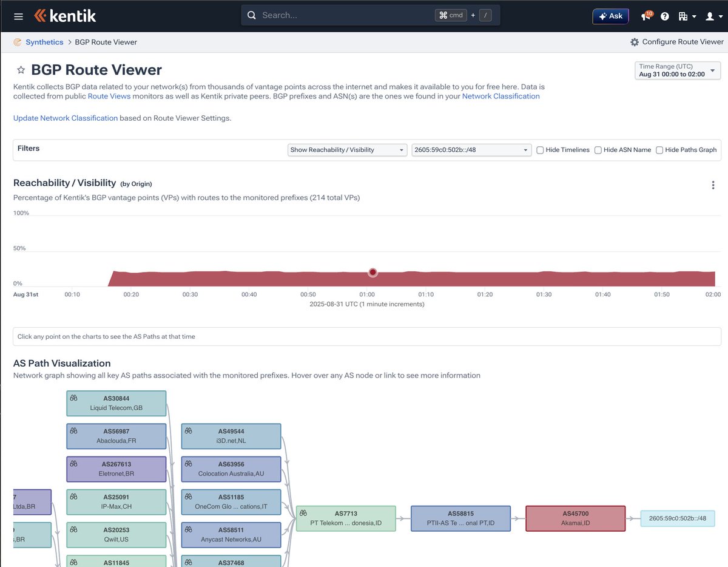Open the Ask AI assistant
728x567 pixels.
click(x=610, y=16)
